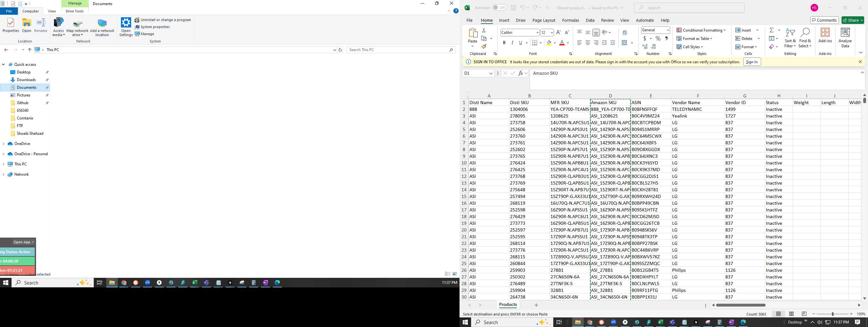Open the Automate tab in Excel
This screenshot has width=868, height=327.
[645, 20]
